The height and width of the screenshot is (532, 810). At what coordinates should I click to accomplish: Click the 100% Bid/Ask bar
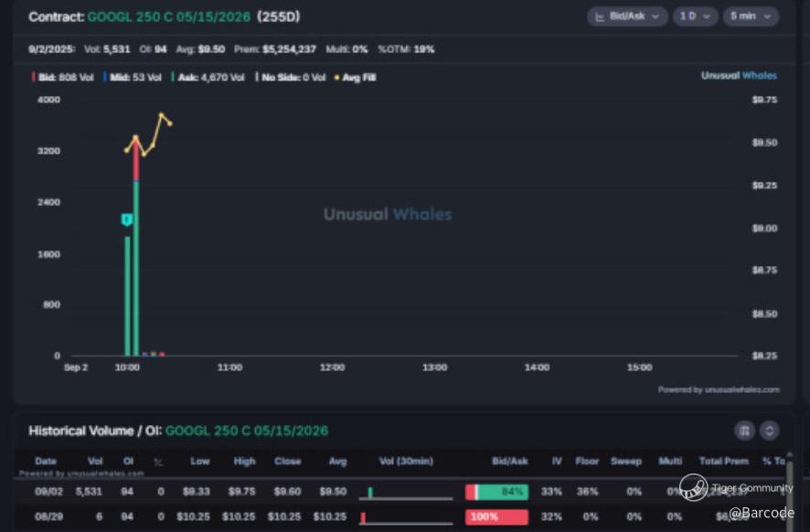point(497,516)
